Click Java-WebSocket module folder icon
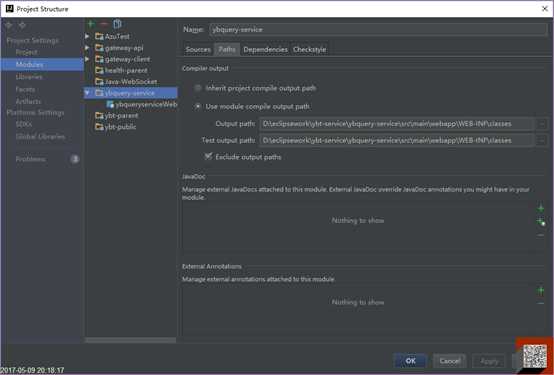 point(99,82)
